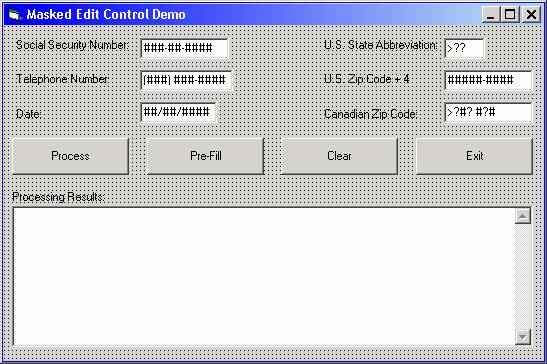The image size is (547, 364).
Task: Click the Process button
Action: tap(70, 156)
